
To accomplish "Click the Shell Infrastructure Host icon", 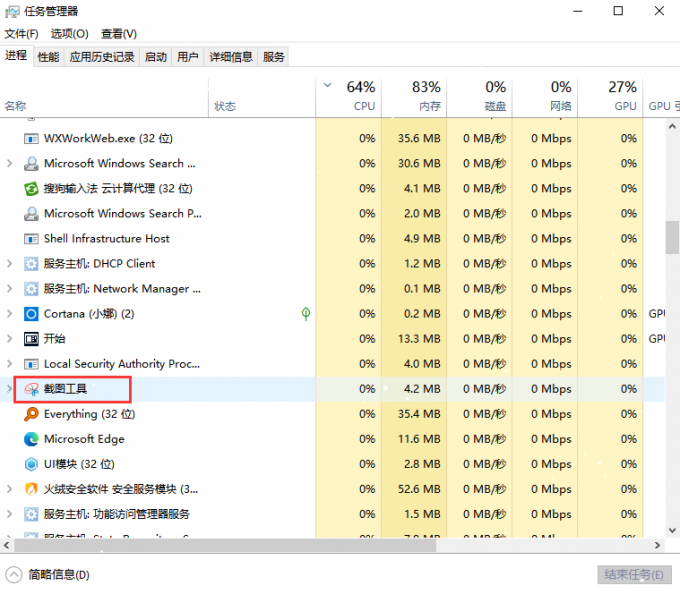I will point(31,239).
